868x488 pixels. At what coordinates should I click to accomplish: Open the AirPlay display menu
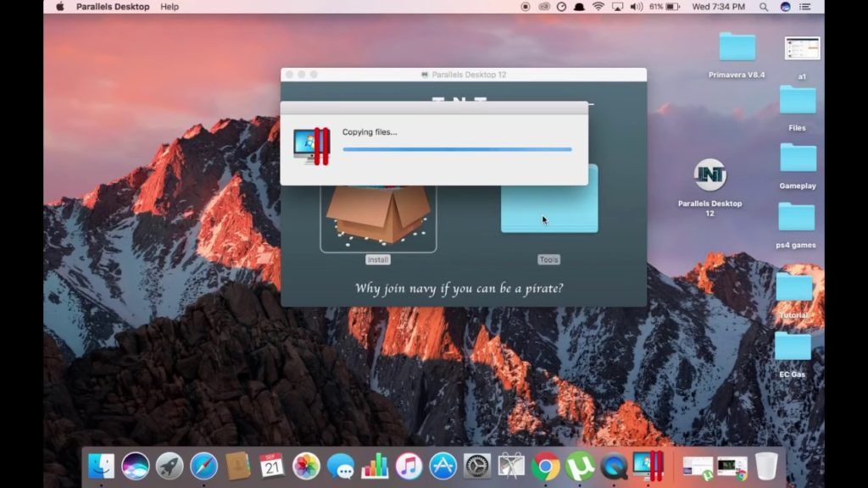[617, 7]
